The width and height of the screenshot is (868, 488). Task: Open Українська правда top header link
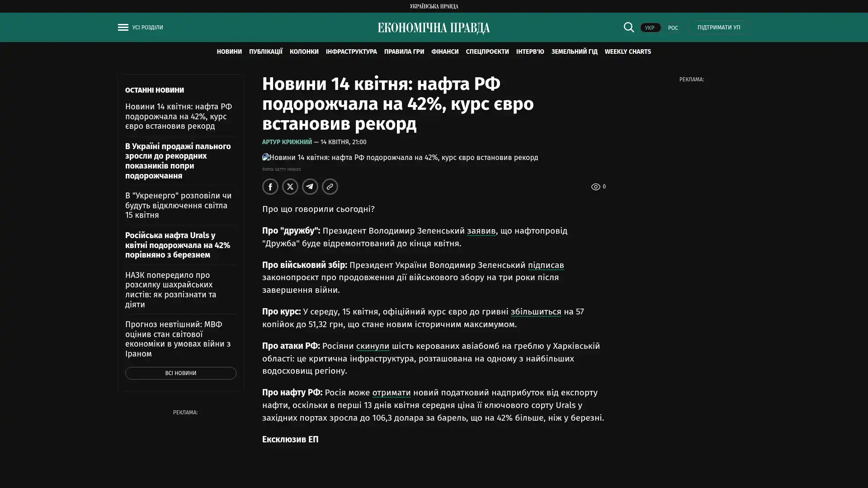click(x=434, y=6)
